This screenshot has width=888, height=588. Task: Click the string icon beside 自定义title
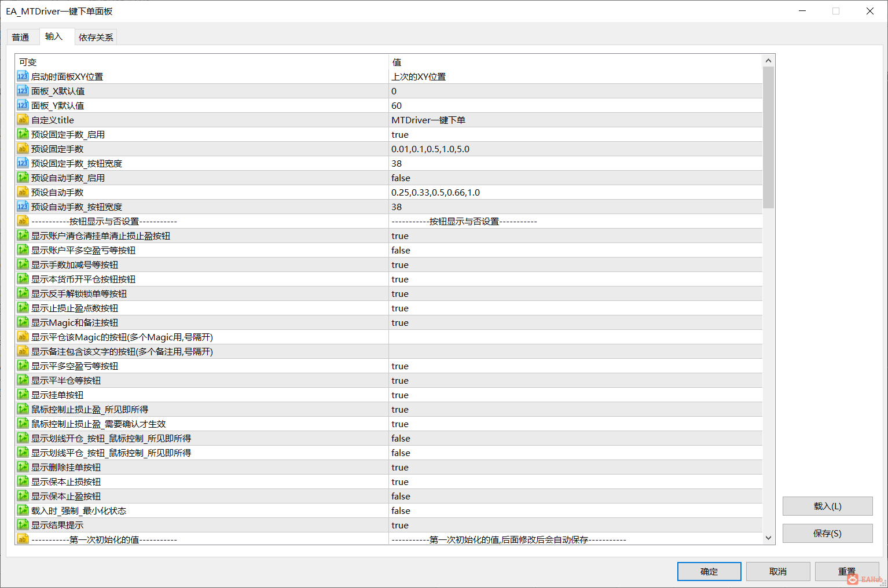[23, 120]
